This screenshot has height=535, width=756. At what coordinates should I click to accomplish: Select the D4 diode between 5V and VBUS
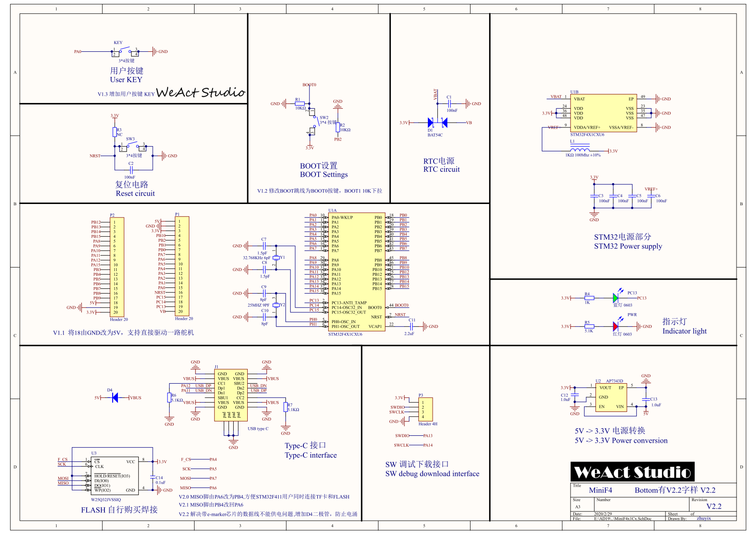tap(115, 398)
